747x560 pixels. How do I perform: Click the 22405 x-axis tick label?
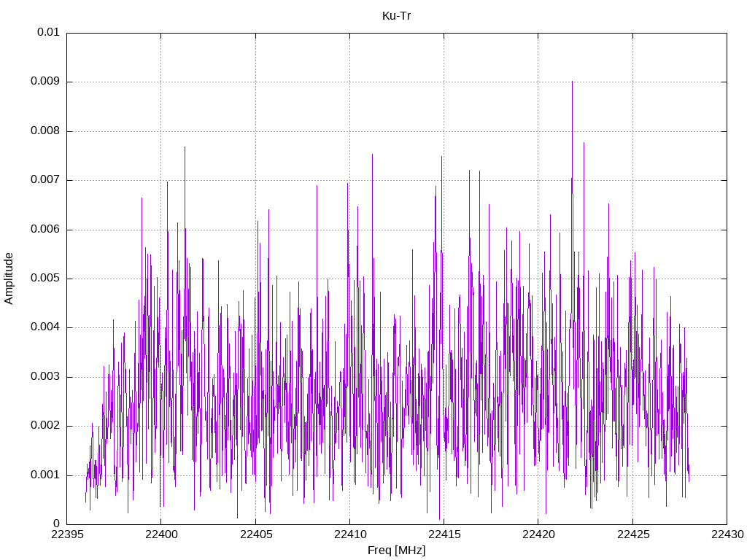click(x=256, y=534)
